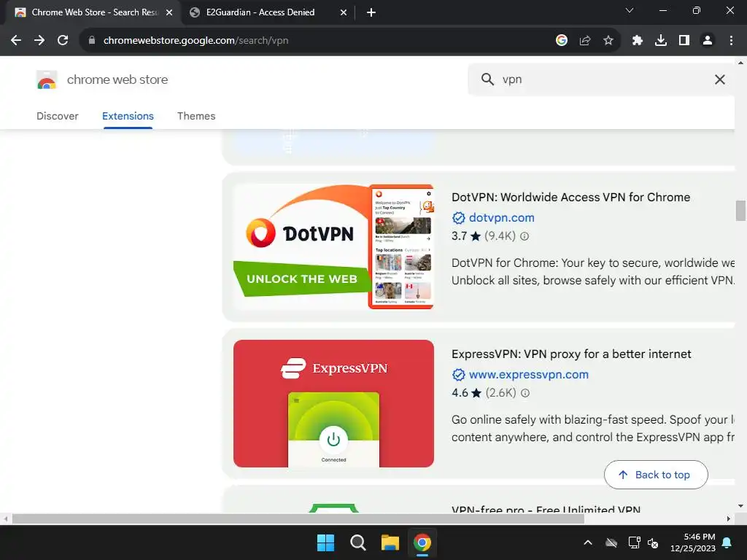This screenshot has width=747, height=560.
Task: Click the verified badge beside dotvpn.com
Action: click(x=458, y=218)
